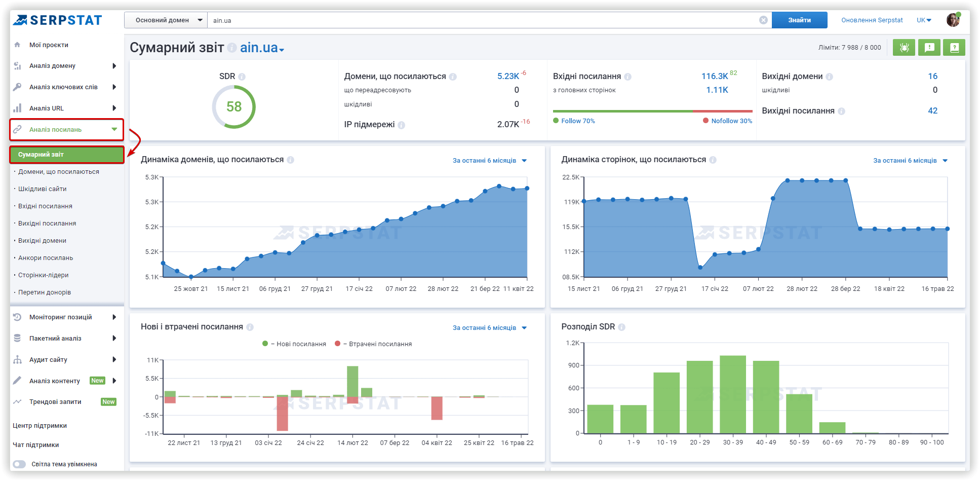Screen dimensions: 980x481
Task: Click the domain search input field
Action: click(x=489, y=20)
